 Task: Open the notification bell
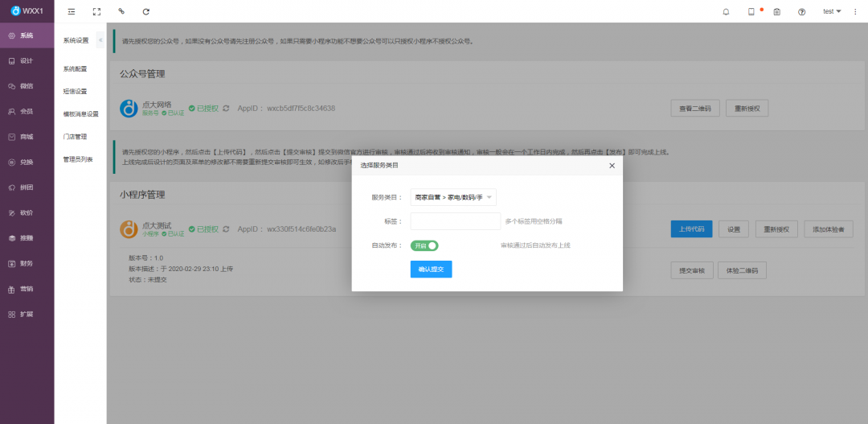click(x=727, y=11)
